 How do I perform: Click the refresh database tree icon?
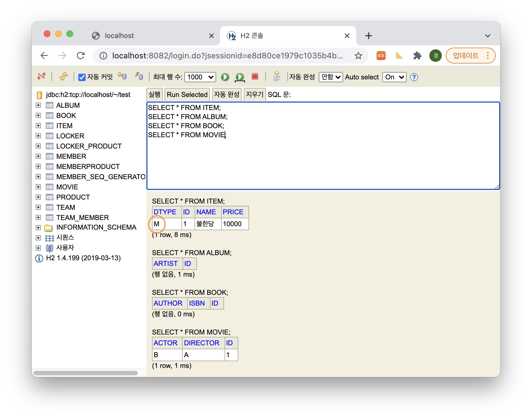tap(64, 77)
